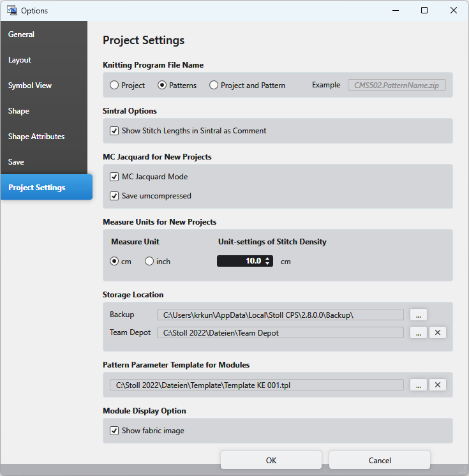Clear the Pattern Parameter Template path

tap(437, 385)
